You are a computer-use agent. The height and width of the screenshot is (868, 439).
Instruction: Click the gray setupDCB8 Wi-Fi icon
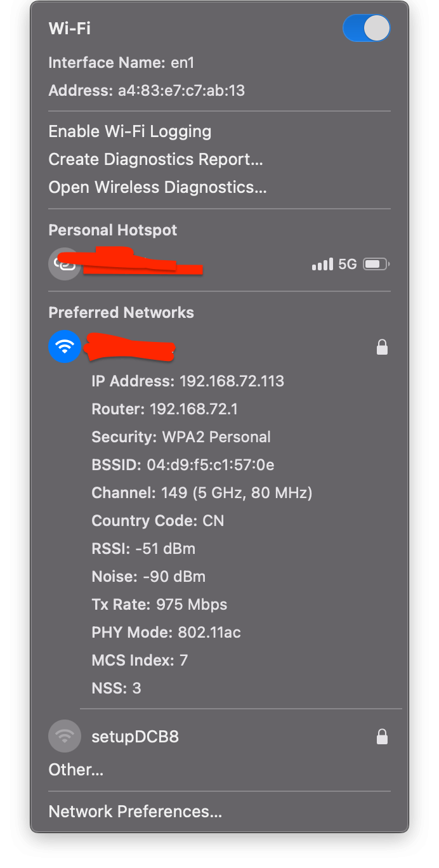tap(64, 736)
